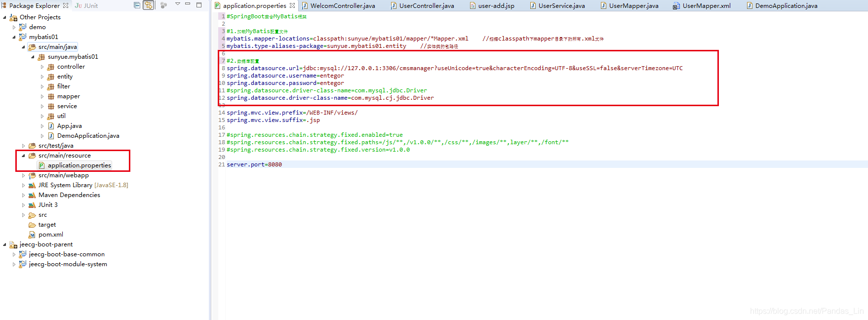Switch to the JUnit view tab
Screen dimensions: 868x320
(x=87, y=5)
